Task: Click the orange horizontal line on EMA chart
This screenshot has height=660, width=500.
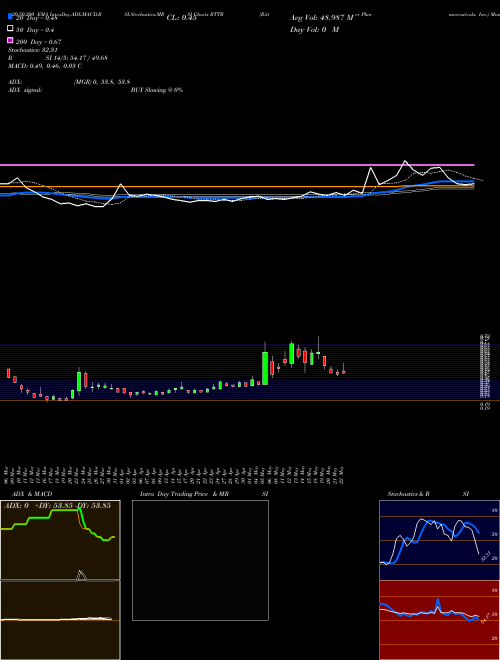Action: (x=237, y=186)
